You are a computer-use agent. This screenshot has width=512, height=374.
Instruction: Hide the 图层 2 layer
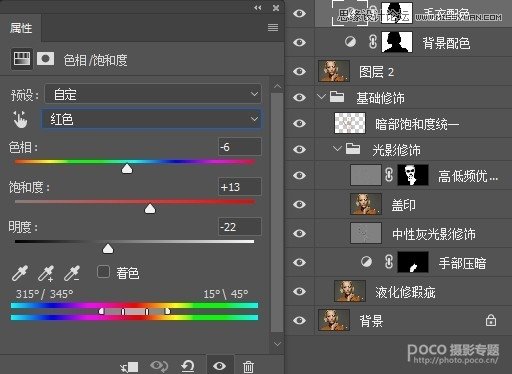299,71
